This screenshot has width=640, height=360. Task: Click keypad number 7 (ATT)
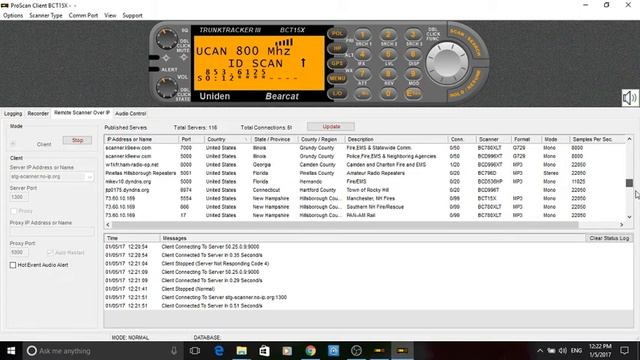click(x=362, y=74)
